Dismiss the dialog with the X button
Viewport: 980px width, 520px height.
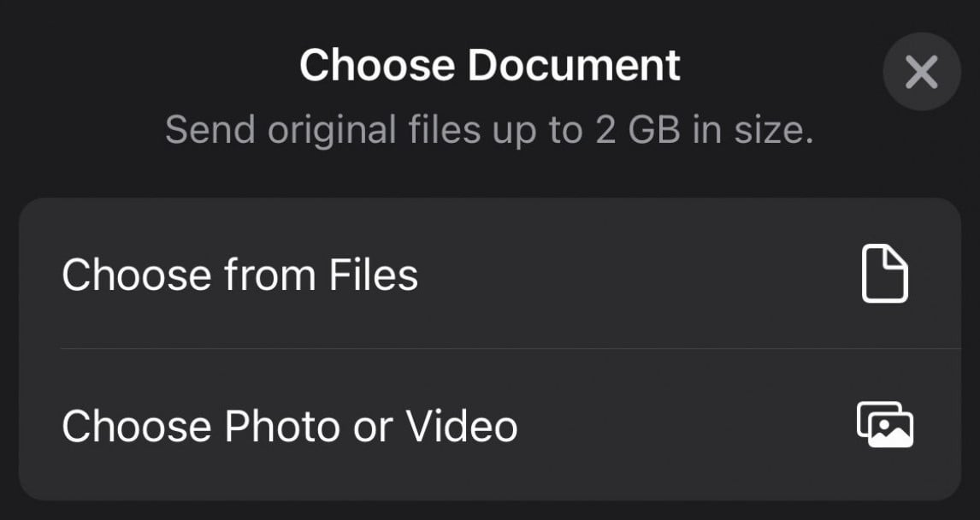[x=921, y=72]
